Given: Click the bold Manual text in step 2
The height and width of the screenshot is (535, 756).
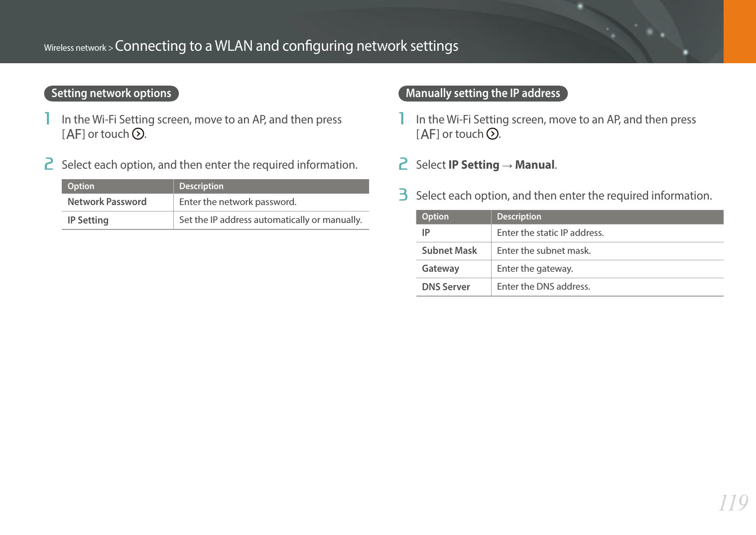Looking at the screenshot, I should (535, 165).
